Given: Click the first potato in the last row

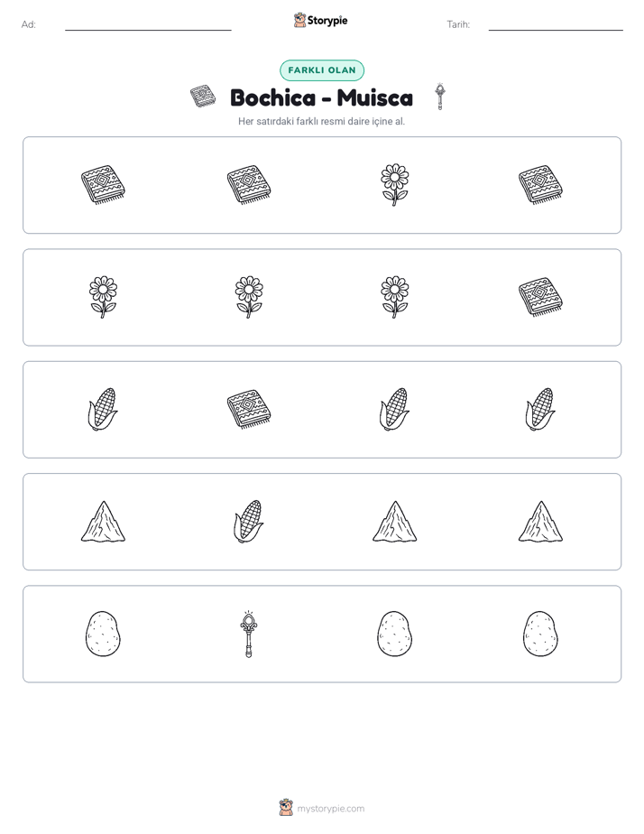Looking at the screenshot, I should (x=103, y=634).
